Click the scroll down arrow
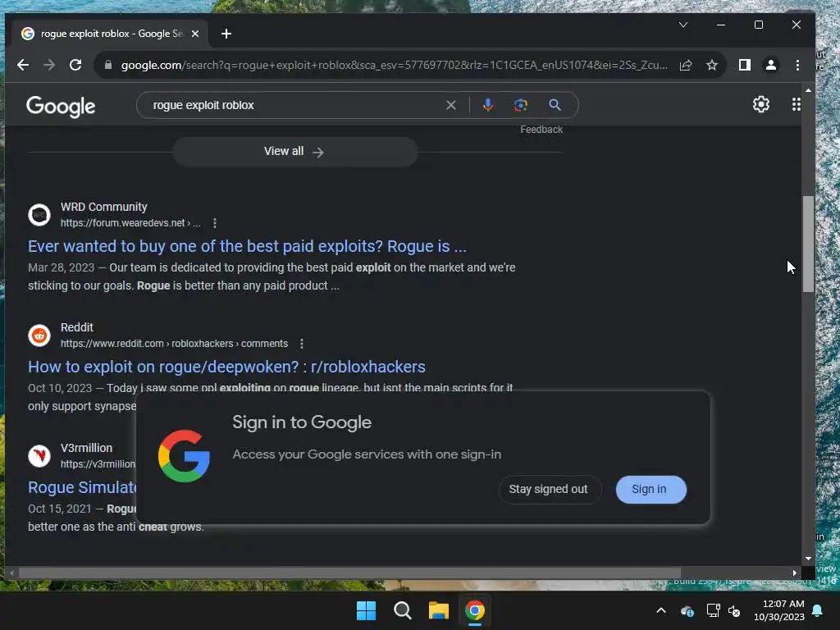840x630 pixels. [x=808, y=559]
